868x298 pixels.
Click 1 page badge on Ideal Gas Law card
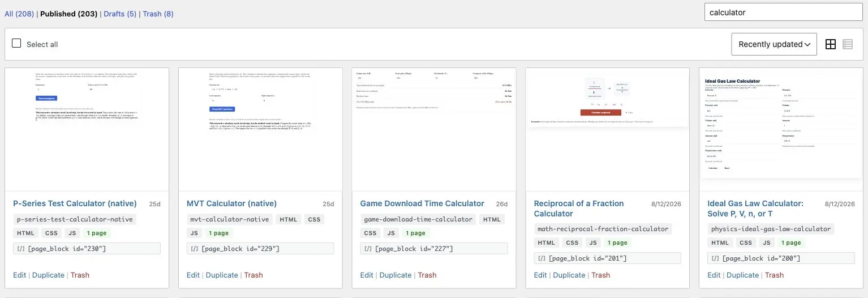click(x=791, y=242)
